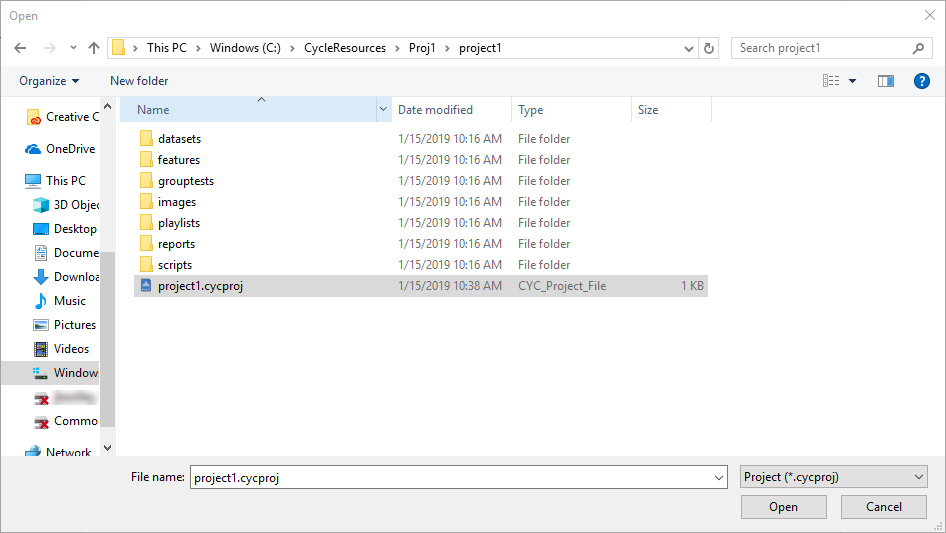Navigate to CycleResources in breadcrumb
946x533 pixels.
click(x=345, y=48)
